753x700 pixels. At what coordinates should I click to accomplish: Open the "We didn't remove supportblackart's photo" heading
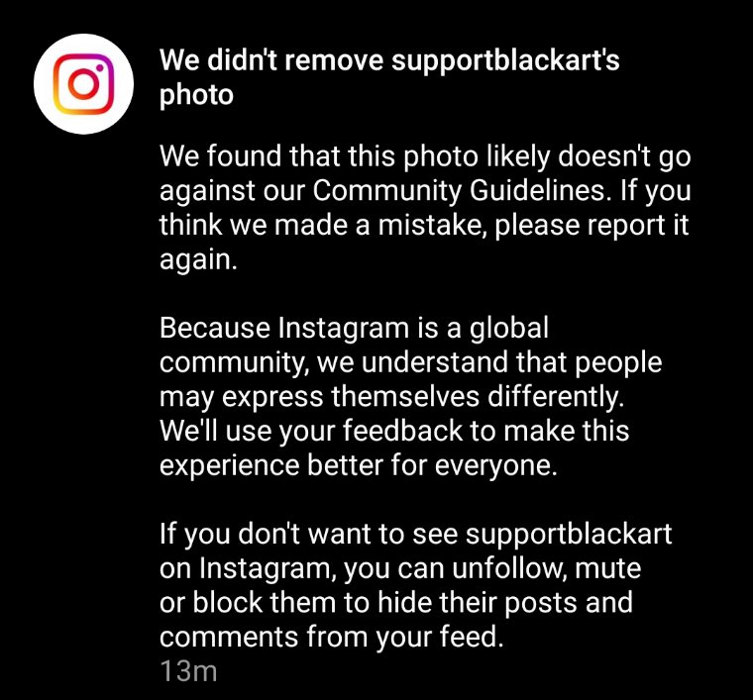coord(389,77)
